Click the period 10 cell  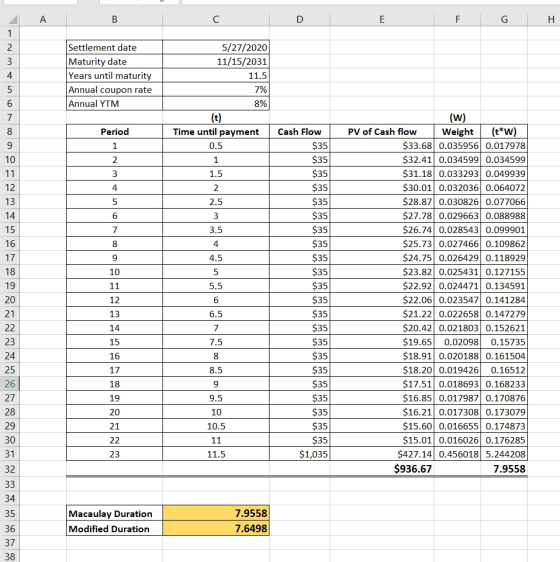point(114,272)
